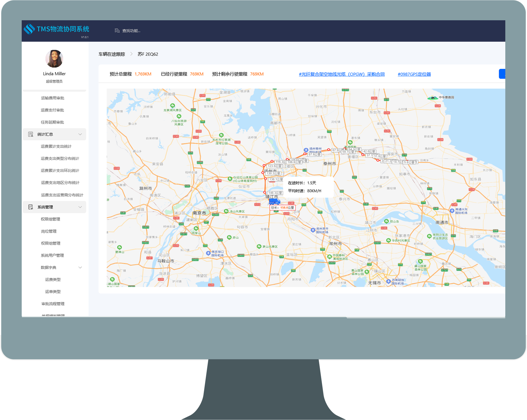Open 运单类型 under data dictionary
527x420 pixels.
pyautogui.click(x=53, y=292)
